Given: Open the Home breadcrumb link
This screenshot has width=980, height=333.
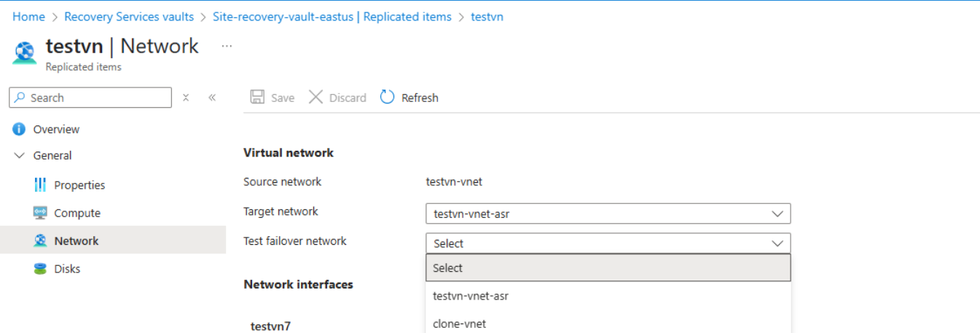Looking at the screenshot, I should 28,16.
